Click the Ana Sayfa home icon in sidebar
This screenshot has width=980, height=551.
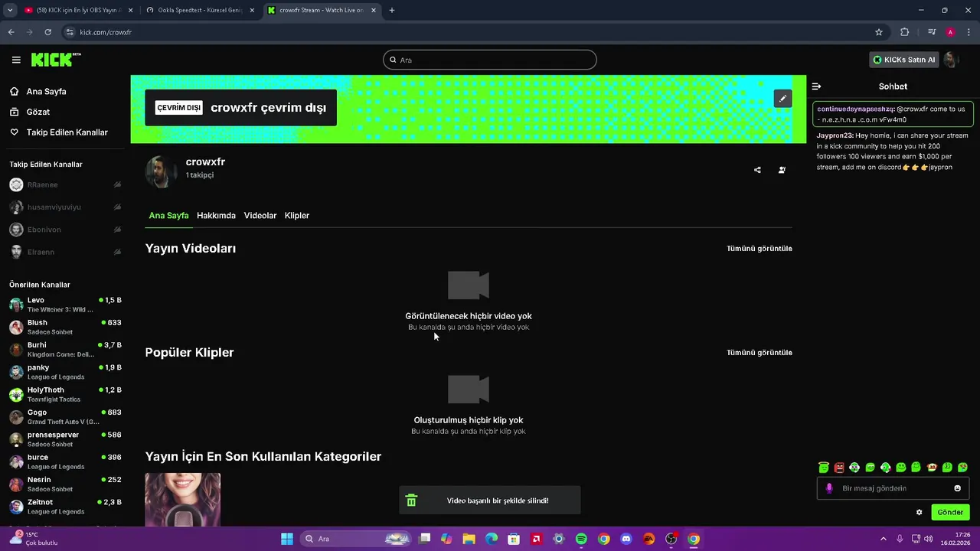(x=15, y=91)
